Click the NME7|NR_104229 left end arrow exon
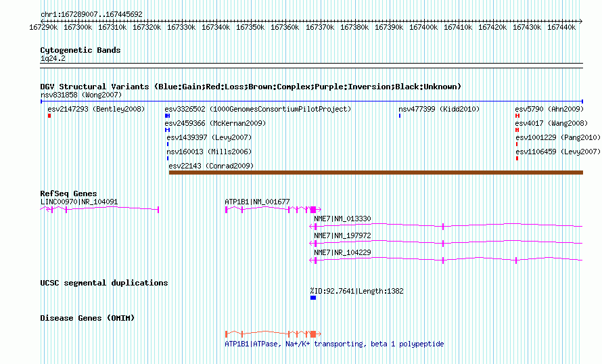The height and width of the screenshot is (364, 602). tap(313, 260)
